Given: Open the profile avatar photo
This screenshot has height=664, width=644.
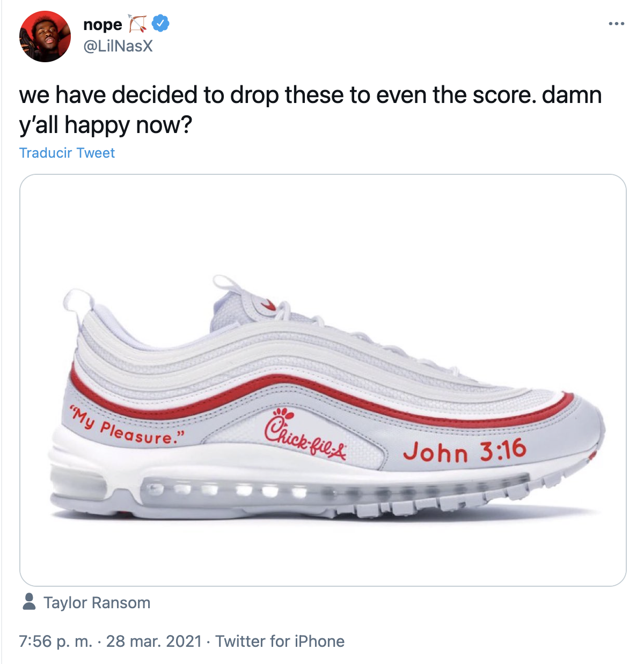Looking at the screenshot, I should (x=45, y=36).
